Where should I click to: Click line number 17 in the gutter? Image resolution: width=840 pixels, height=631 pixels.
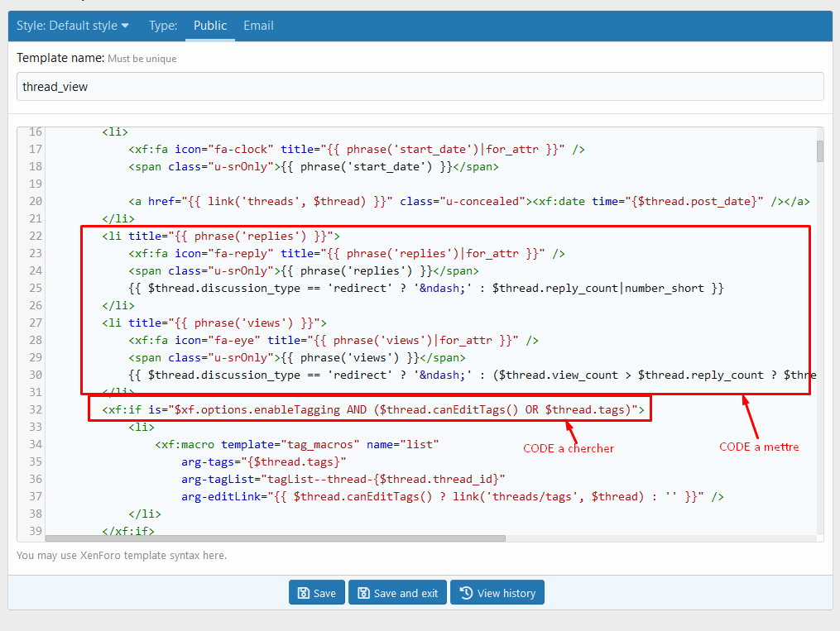(36, 149)
